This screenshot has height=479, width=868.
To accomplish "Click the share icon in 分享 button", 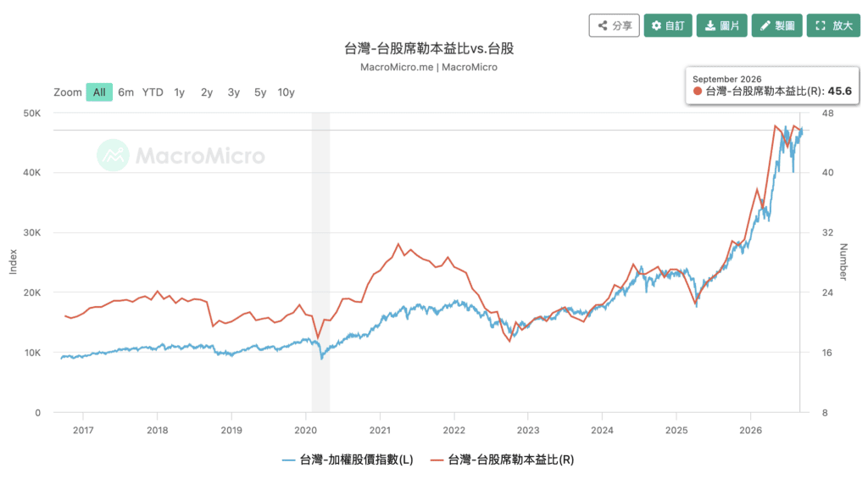I will point(603,25).
